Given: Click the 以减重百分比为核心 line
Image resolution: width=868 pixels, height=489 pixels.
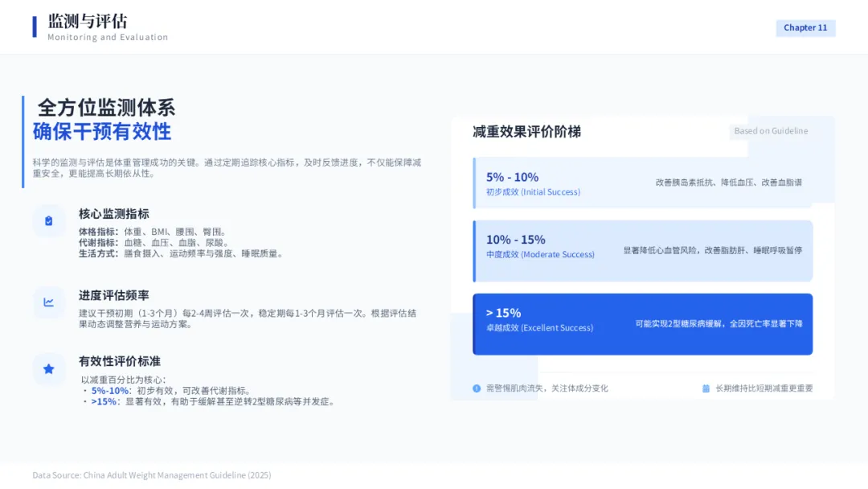Looking at the screenshot, I should coord(124,380).
